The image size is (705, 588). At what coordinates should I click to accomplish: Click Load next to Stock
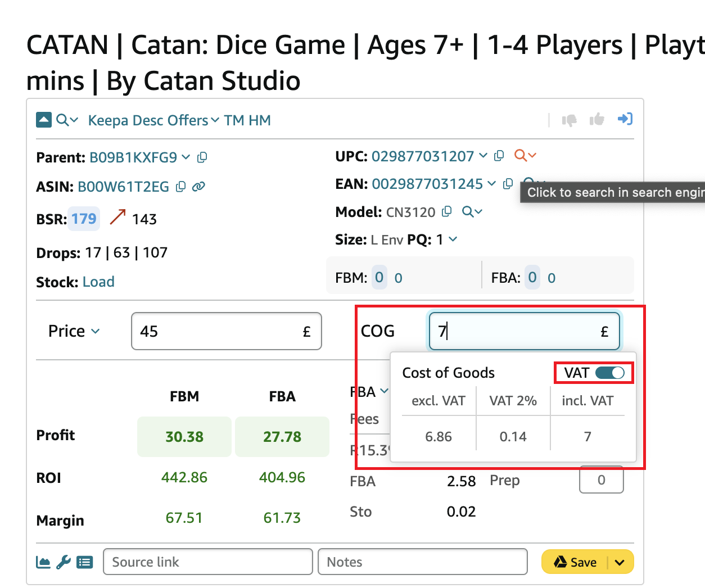click(x=98, y=281)
